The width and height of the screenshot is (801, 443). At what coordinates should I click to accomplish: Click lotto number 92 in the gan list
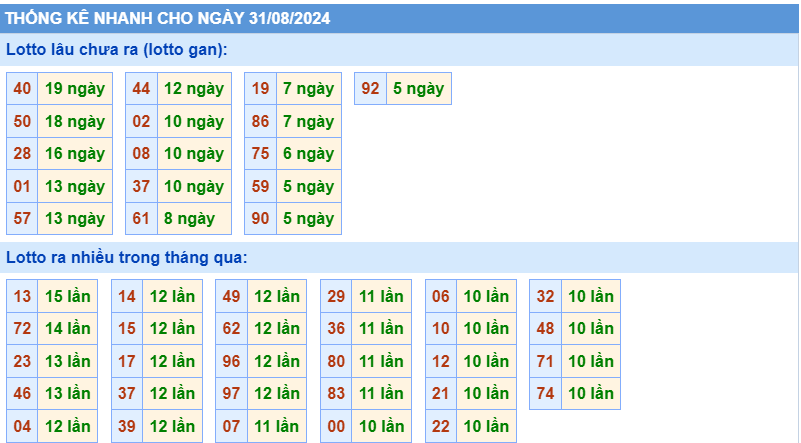point(370,89)
